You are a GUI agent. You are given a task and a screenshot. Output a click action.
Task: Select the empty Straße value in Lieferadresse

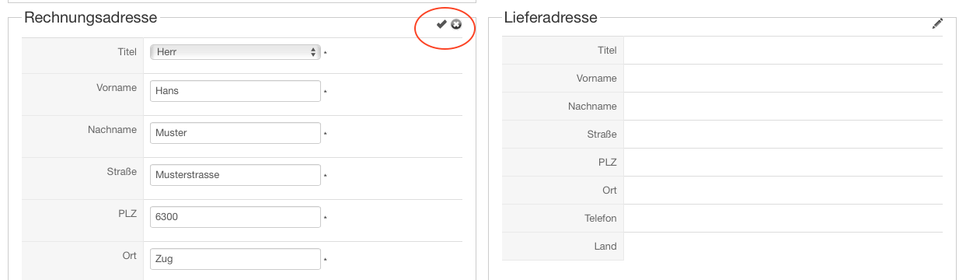783,135
